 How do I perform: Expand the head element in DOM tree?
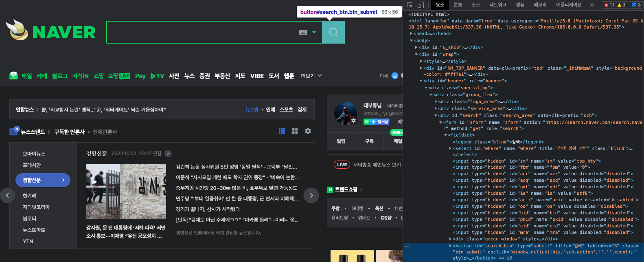pos(411,33)
